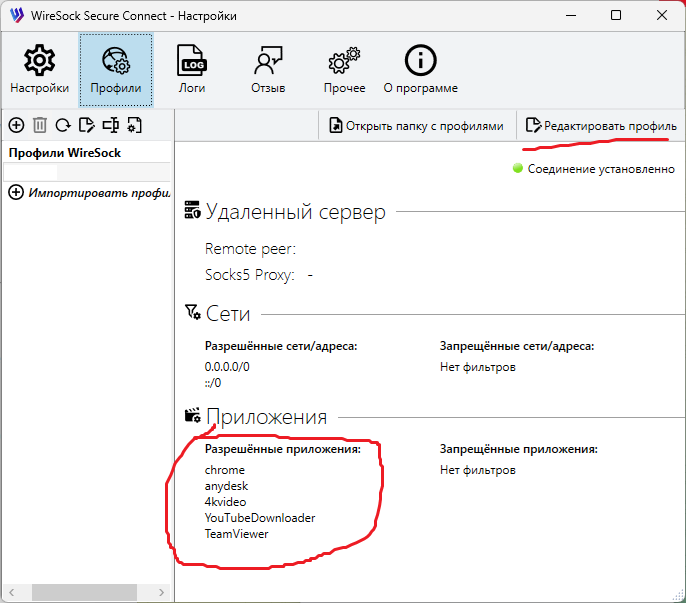The width and height of the screenshot is (686, 603).
Task: Click the Remote peer: label
Action: [250, 249]
